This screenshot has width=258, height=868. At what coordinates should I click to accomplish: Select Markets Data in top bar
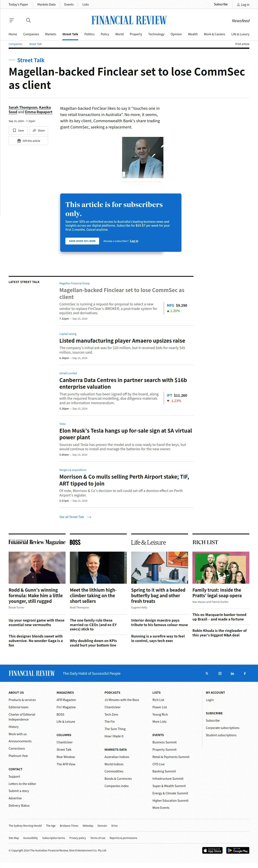[x=46, y=5]
